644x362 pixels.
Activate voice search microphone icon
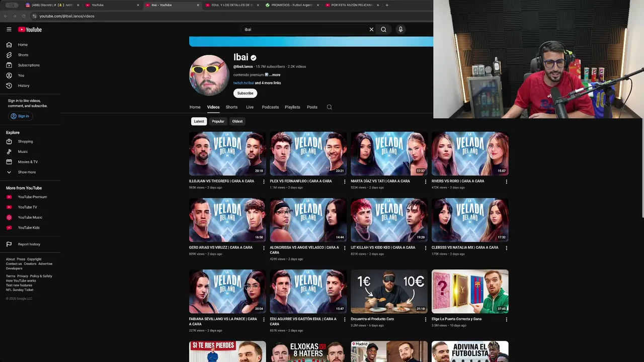[x=400, y=29]
